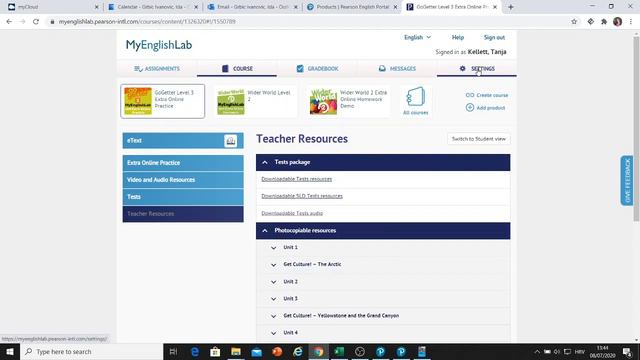
Task: Click the Messages tab icon
Action: click(382, 69)
